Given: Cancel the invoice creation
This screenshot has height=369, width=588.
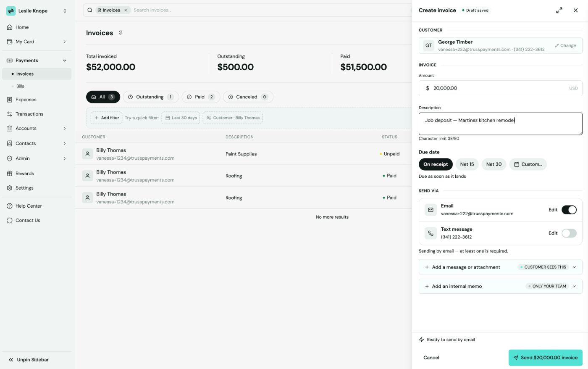Looking at the screenshot, I should [431, 358].
